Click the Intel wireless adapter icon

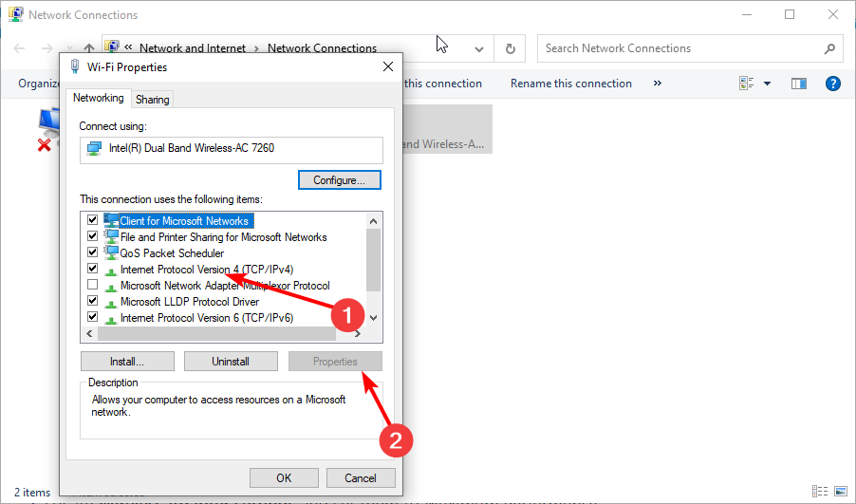coord(95,148)
